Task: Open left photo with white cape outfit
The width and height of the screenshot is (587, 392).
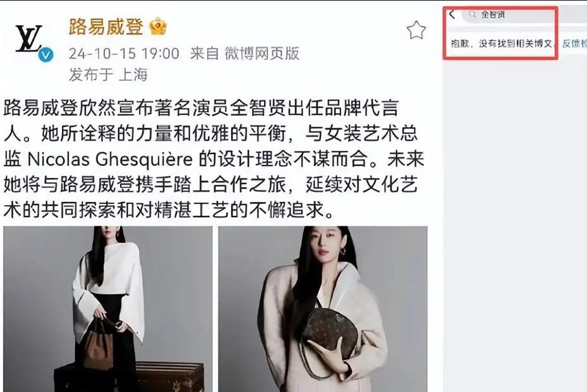Action: point(108,309)
